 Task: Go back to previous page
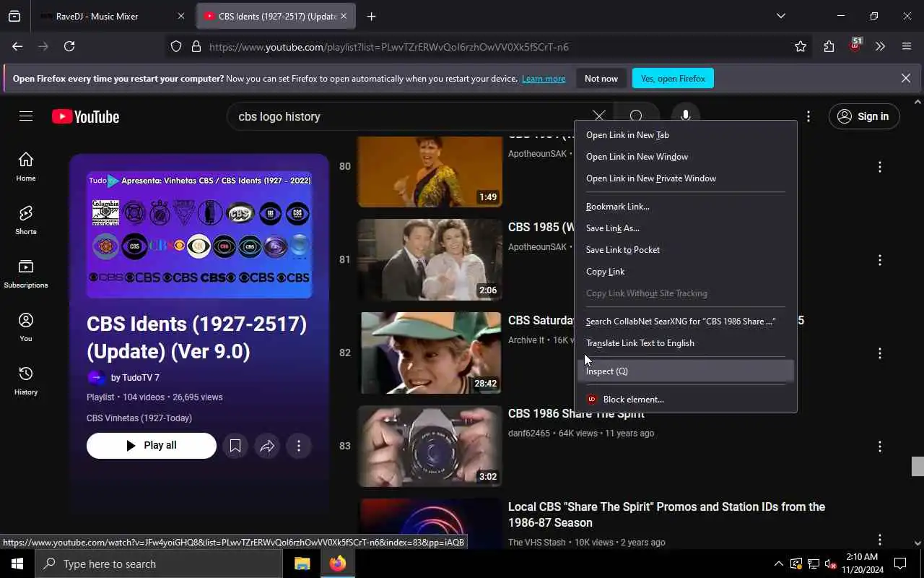[17, 46]
